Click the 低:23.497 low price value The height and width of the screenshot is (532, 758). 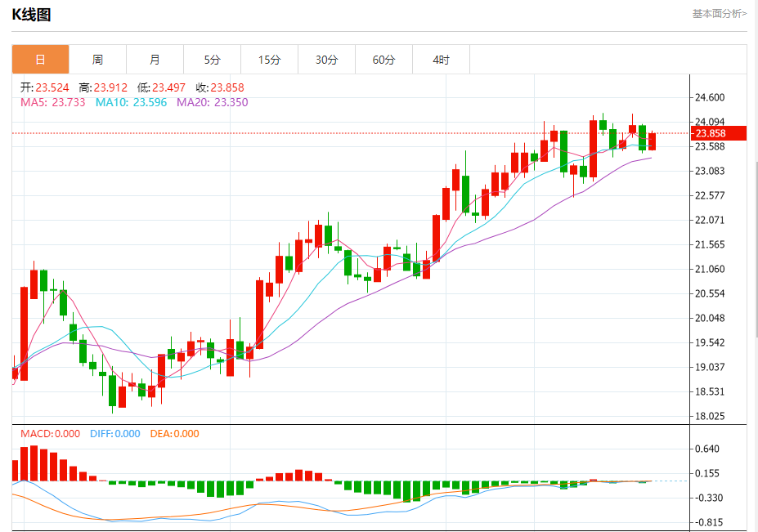coord(161,87)
